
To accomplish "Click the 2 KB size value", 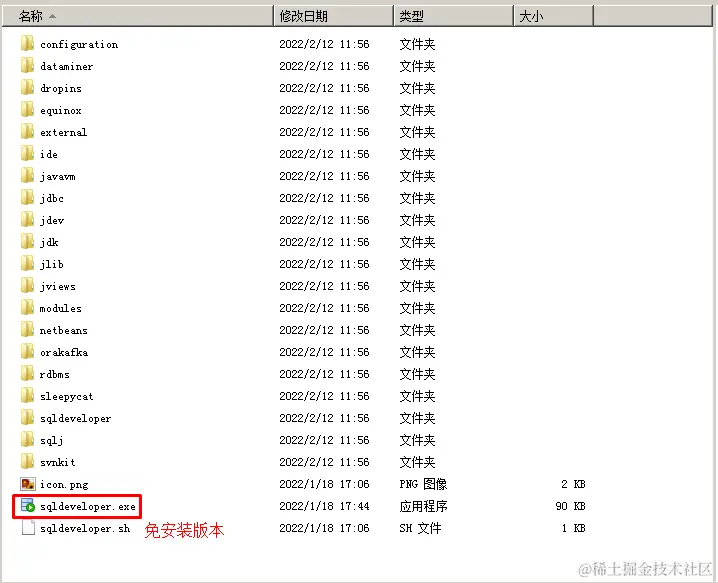I will (x=573, y=484).
